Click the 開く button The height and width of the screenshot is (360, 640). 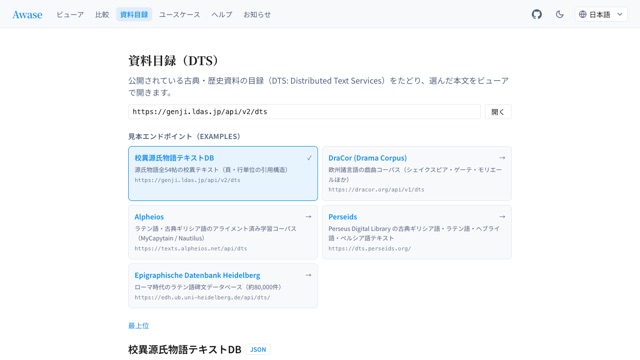tap(498, 111)
